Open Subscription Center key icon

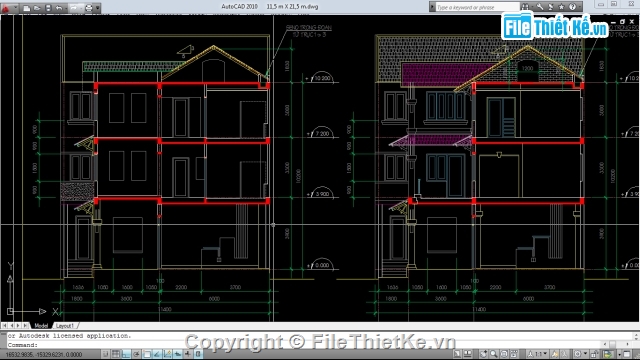pos(540,7)
